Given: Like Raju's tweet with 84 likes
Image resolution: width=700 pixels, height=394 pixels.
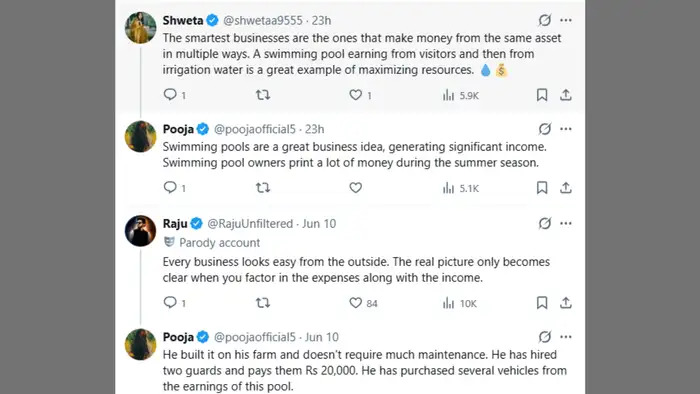Looking at the screenshot, I should tap(355, 303).
